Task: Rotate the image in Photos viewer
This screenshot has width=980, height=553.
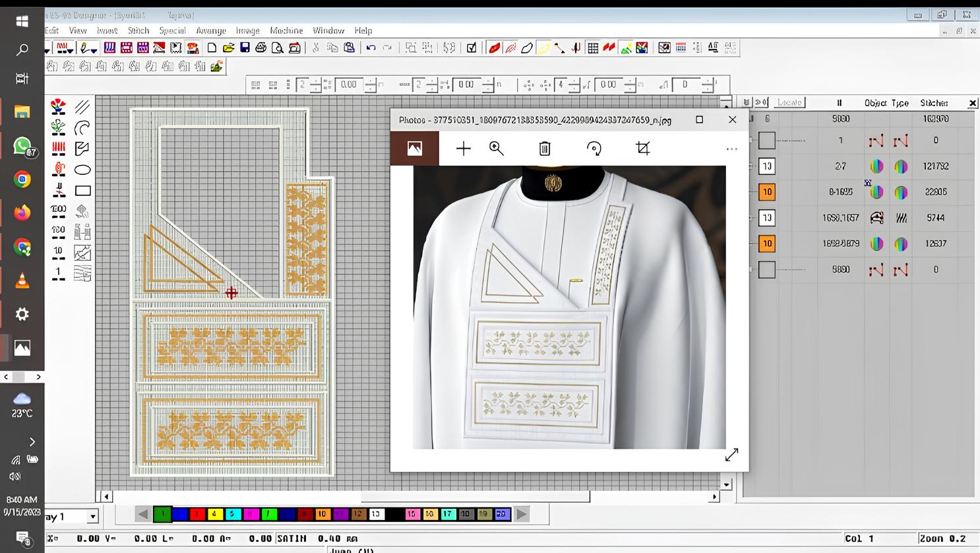Action: click(x=594, y=148)
